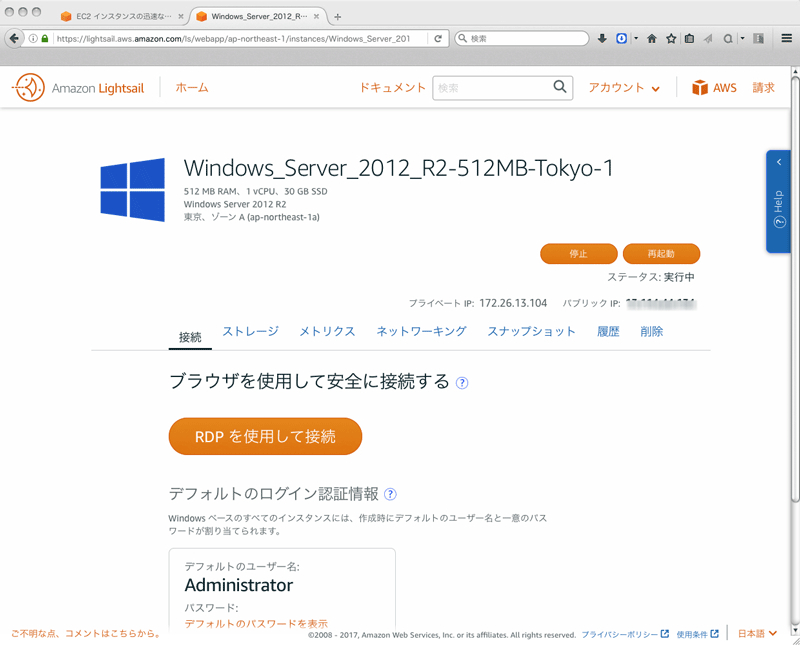The image size is (800, 645).
Task: Switch to the EC2 インスタンス browser tab
Action: [122, 16]
